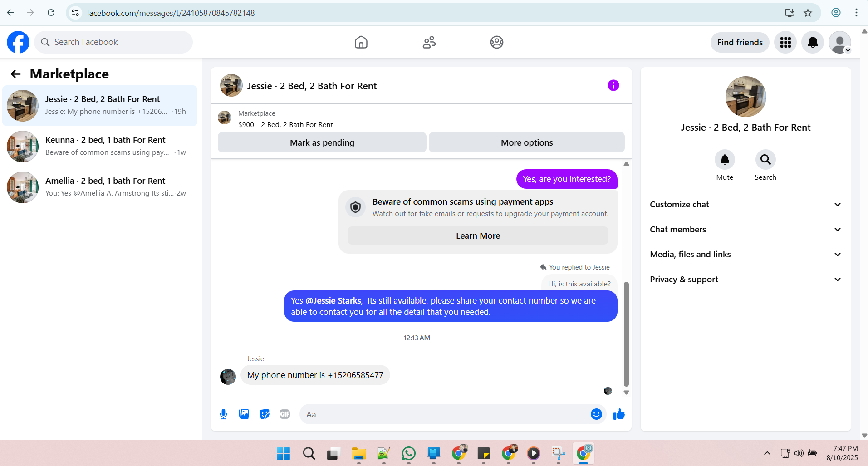This screenshot has width=868, height=466.
Task: Record a voice clip with microphone icon
Action: tap(223, 414)
